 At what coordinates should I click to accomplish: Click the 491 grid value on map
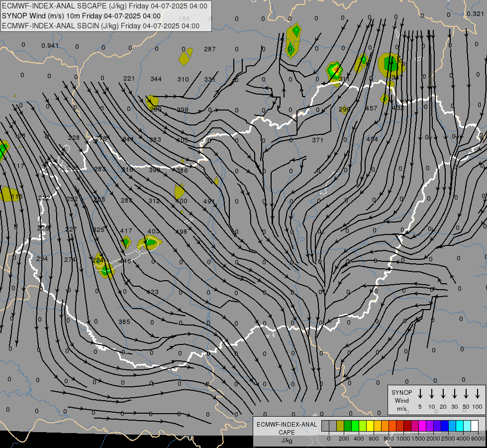209,202
